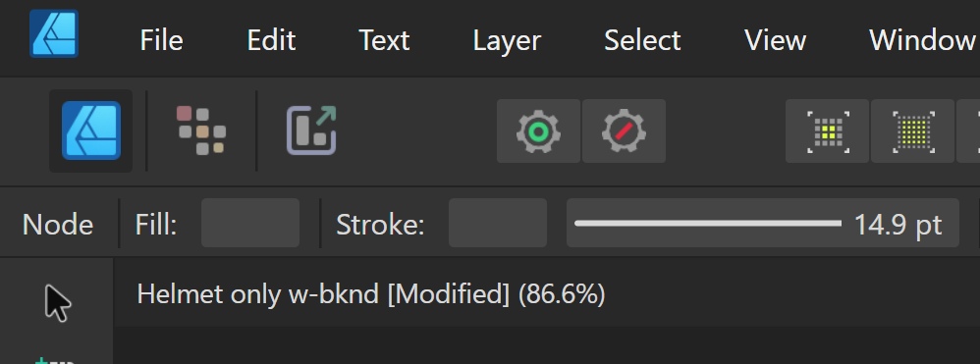Open the Window menu
Viewport: 980px width, 364px height.
[x=922, y=40]
